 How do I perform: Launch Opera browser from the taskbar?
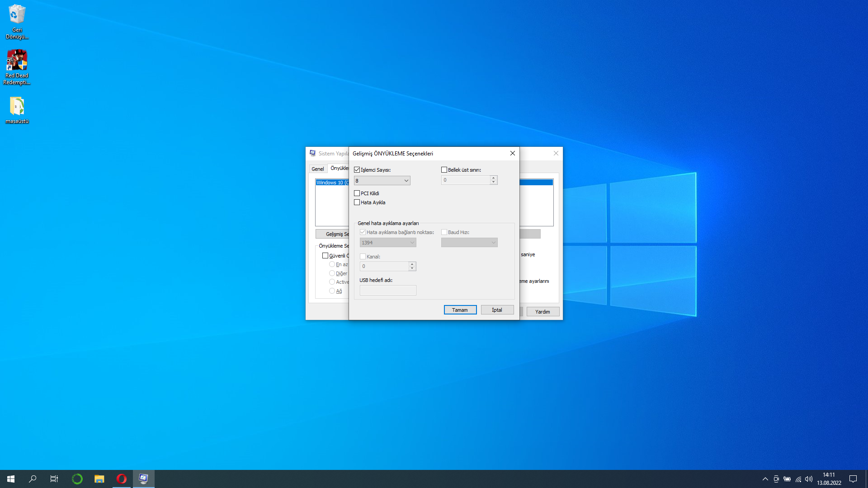point(121,479)
